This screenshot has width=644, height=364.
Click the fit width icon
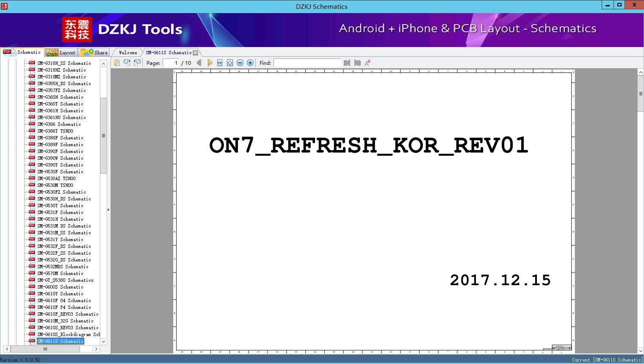220,63
